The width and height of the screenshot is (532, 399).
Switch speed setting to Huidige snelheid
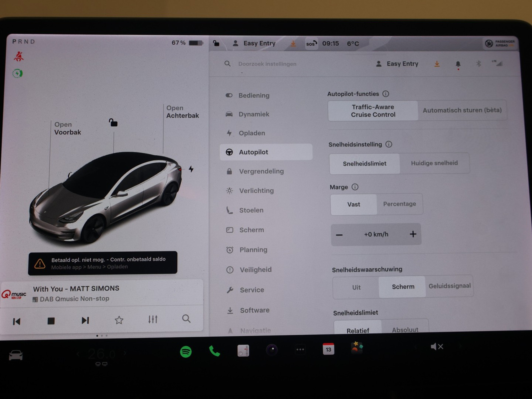(x=434, y=163)
